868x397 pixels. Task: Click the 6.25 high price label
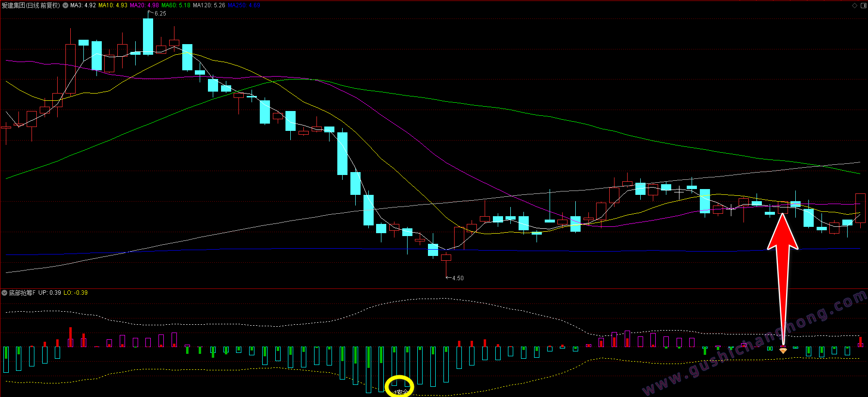160,14
